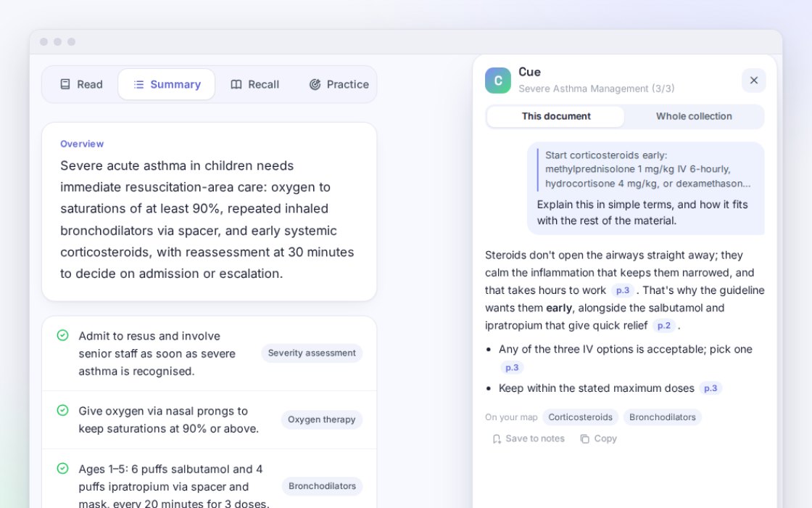This screenshot has width=812, height=508.
Task: Click the green check beside "Admit to resus"
Action: tap(62, 335)
